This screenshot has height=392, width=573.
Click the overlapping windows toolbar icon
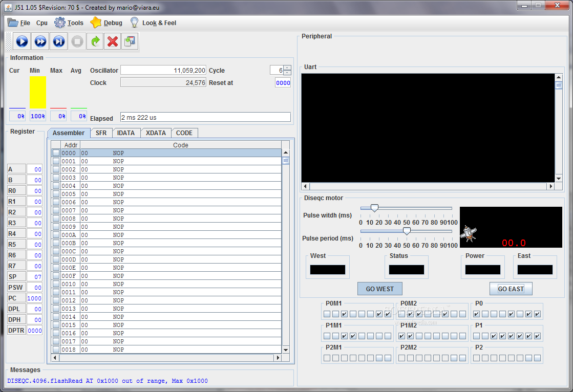click(x=130, y=41)
